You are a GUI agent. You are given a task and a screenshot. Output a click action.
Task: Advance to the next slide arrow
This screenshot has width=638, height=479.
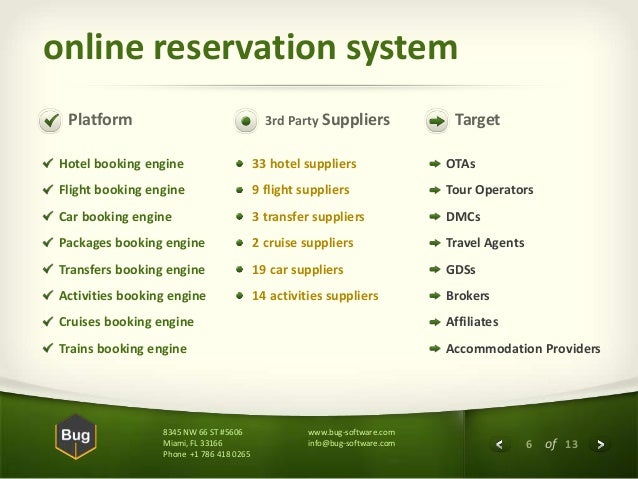point(601,444)
